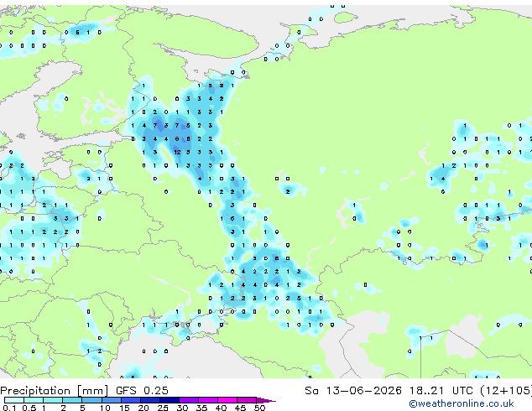The image size is (532, 411).
Task: Click the 0.1–0.5 mm legend color box
Action: click(14, 400)
